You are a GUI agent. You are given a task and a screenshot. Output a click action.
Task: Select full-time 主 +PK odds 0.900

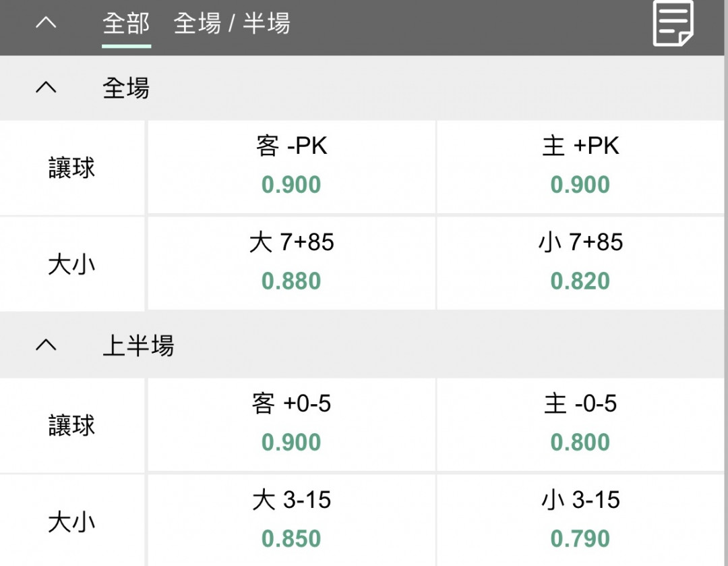(580, 167)
